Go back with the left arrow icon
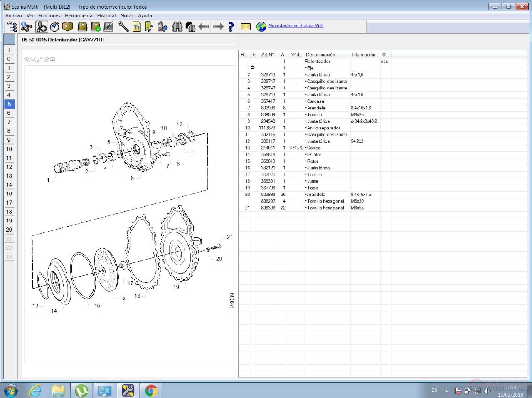This screenshot has width=532, height=398. pos(204,27)
